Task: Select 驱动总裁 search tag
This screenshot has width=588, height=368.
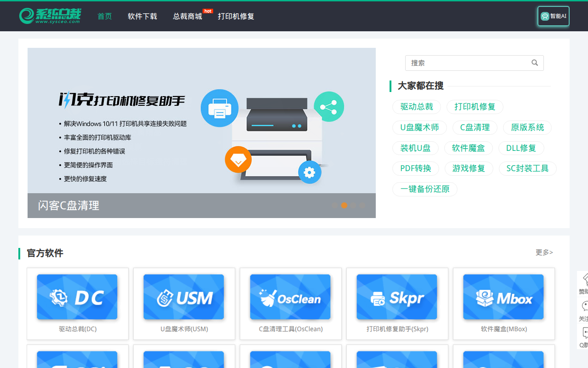Action: click(417, 107)
